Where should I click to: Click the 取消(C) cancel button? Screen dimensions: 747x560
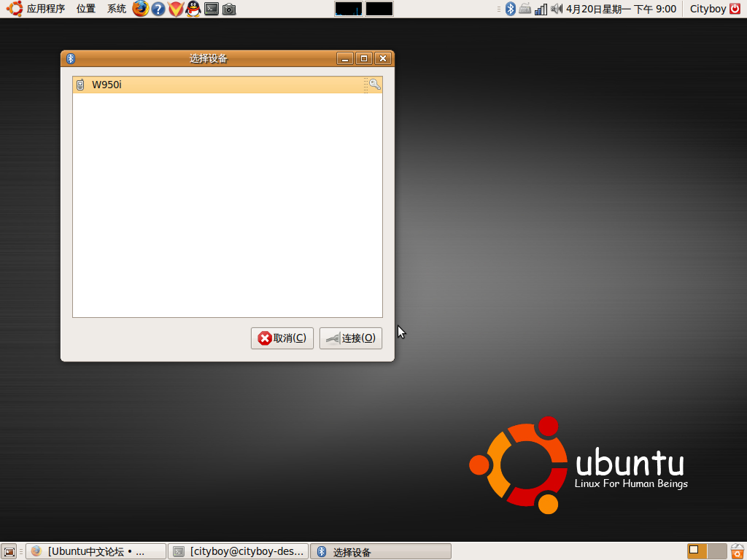click(282, 338)
